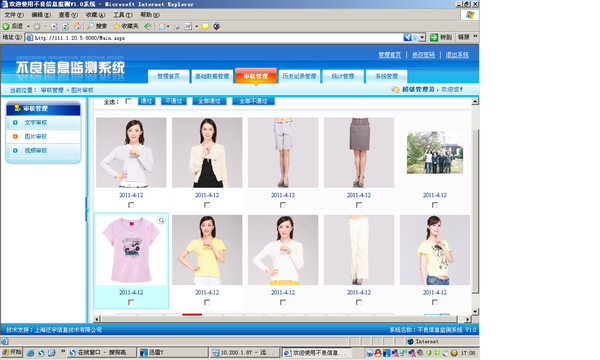The height and width of the screenshot is (360, 600).
Task: Open the 修改密码 link in the header
Action: tap(423, 55)
